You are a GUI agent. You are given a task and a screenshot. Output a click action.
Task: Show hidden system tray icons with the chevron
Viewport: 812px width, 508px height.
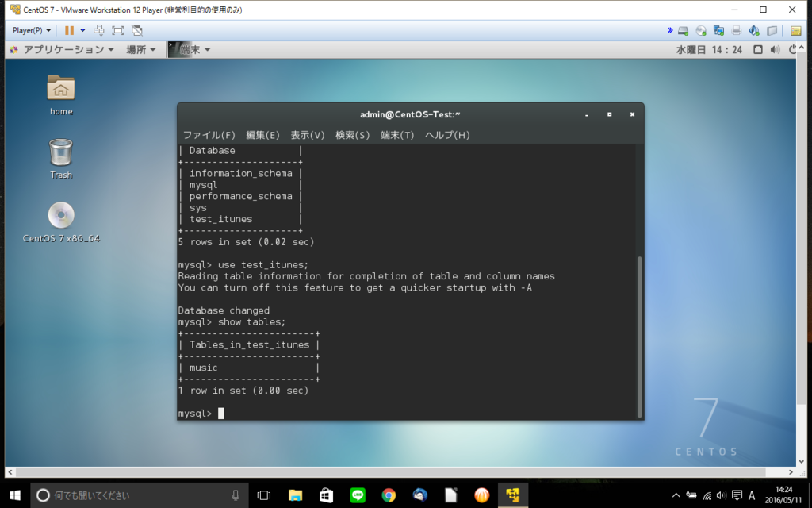676,495
